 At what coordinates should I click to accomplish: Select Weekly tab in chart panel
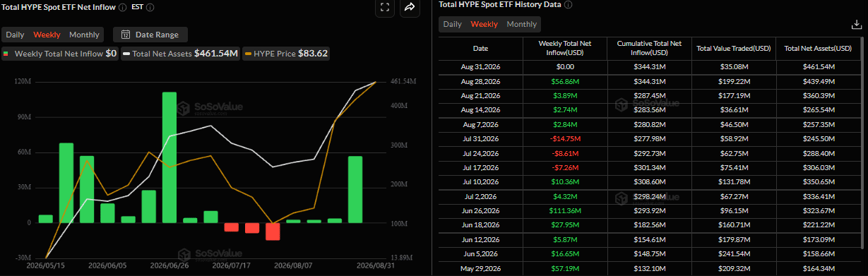(47, 35)
